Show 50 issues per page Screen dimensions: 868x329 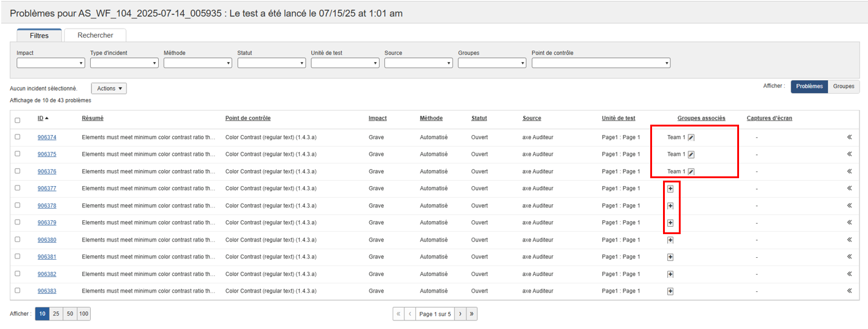coord(70,314)
